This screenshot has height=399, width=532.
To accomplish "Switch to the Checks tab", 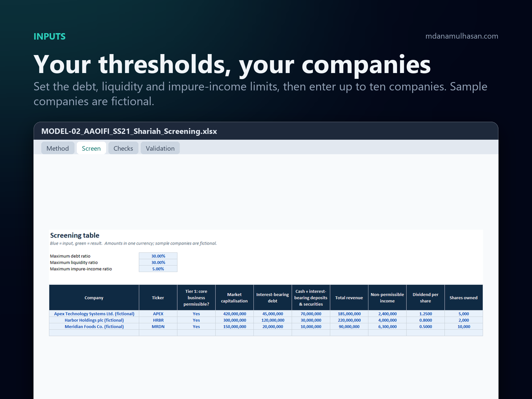I will click(x=123, y=148).
